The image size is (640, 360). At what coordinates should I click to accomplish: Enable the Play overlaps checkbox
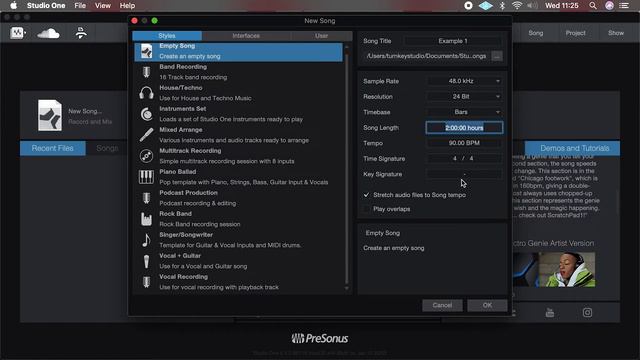tap(366, 209)
